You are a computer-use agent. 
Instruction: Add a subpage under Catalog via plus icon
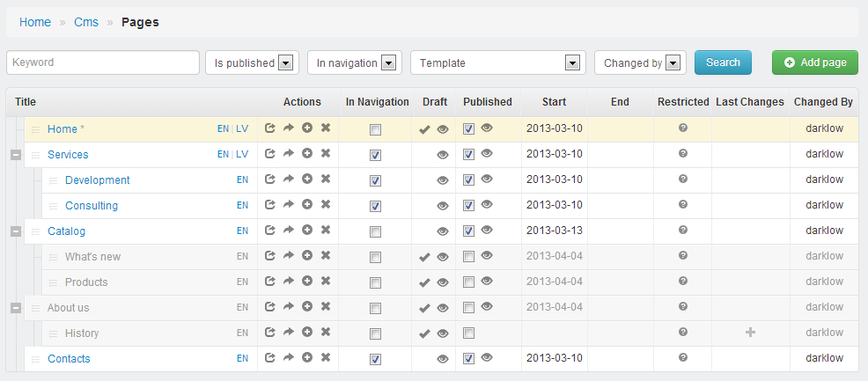(307, 230)
